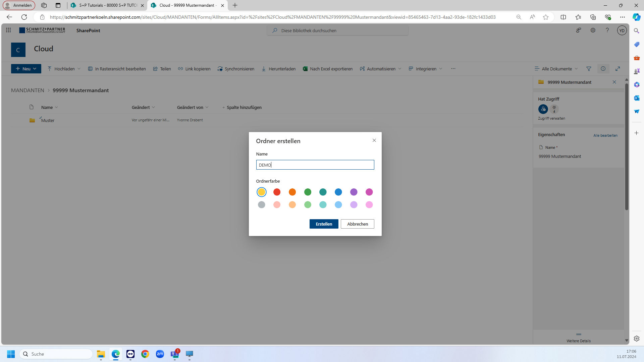Choose the dark red folder color
This screenshot has height=362, width=644.
point(277,192)
